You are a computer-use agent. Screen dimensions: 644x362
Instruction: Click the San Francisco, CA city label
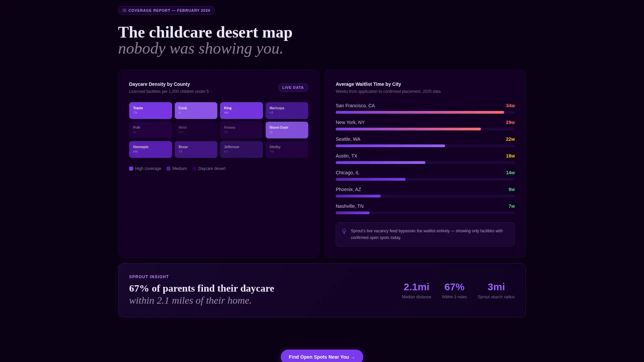pyautogui.click(x=355, y=106)
